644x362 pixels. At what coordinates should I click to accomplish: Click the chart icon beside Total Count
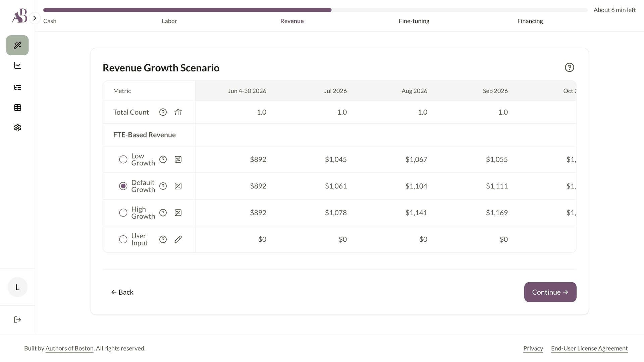pyautogui.click(x=178, y=112)
